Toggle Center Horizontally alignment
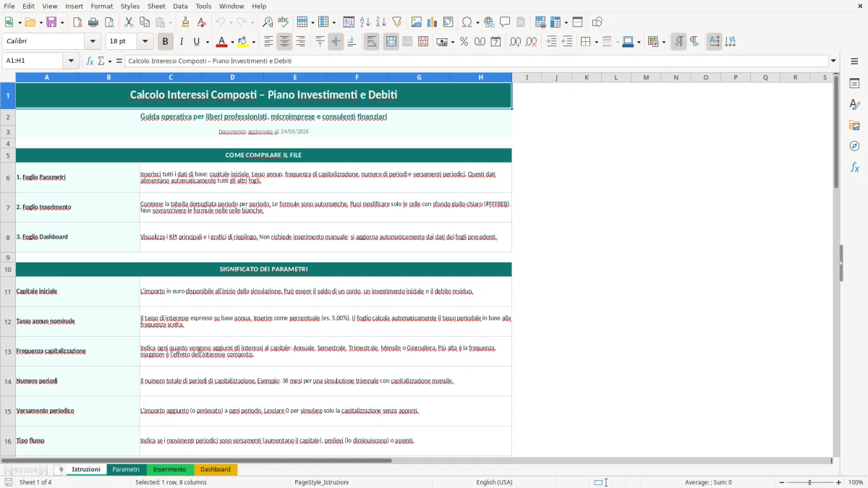Screen dimensions: 868x488 284,42
